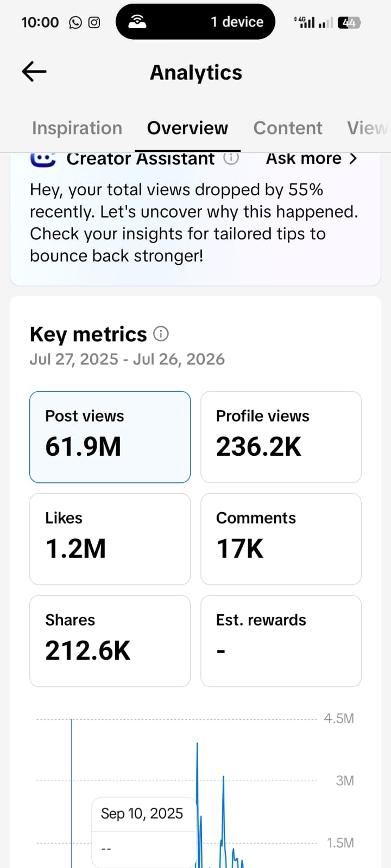Open Instagram notification icon in status bar
The image size is (391, 868).
click(x=94, y=22)
